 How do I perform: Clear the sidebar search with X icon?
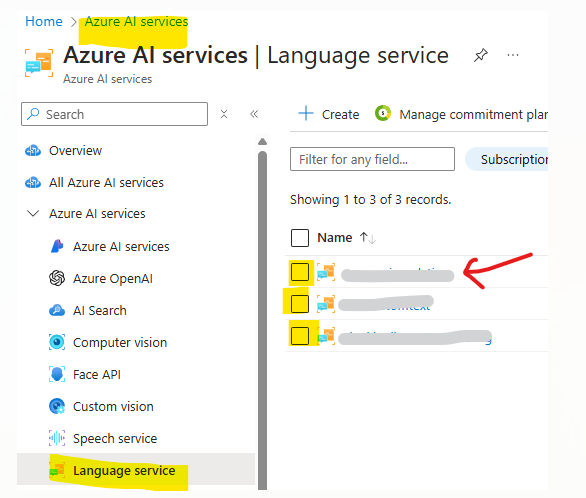224,114
